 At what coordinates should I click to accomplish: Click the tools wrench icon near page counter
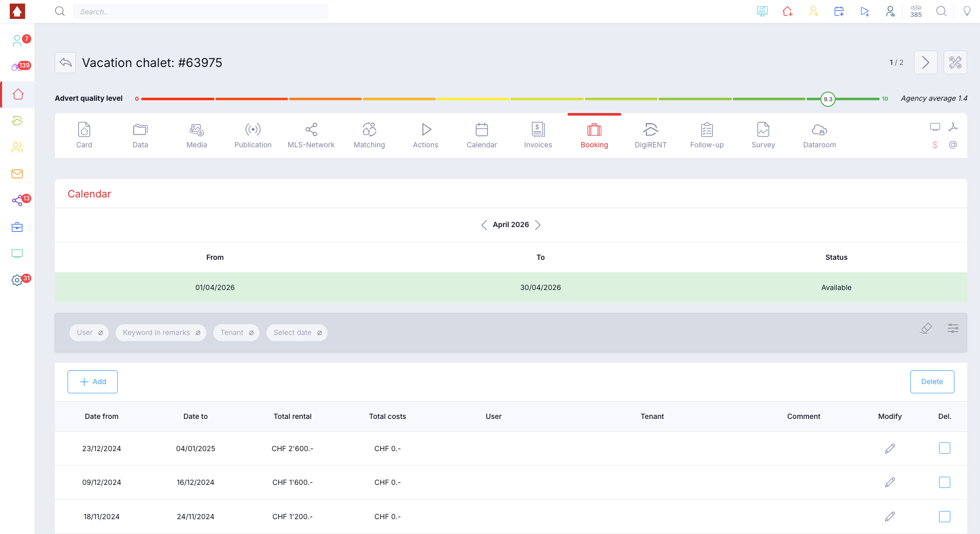(x=955, y=62)
